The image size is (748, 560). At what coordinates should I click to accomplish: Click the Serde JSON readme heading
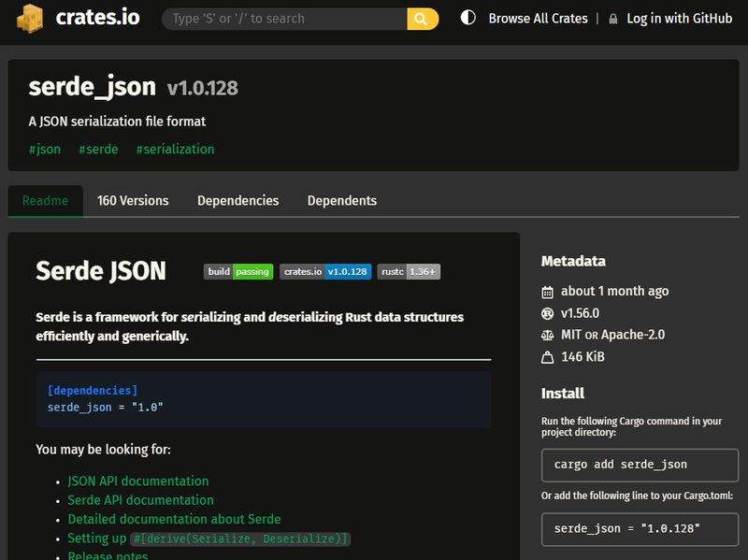click(101, 271)
